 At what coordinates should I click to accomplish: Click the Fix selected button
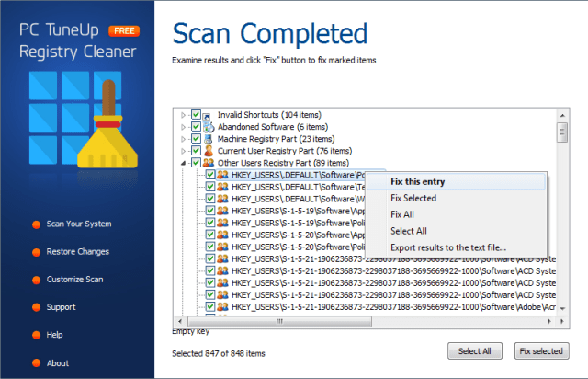point(541,351)
